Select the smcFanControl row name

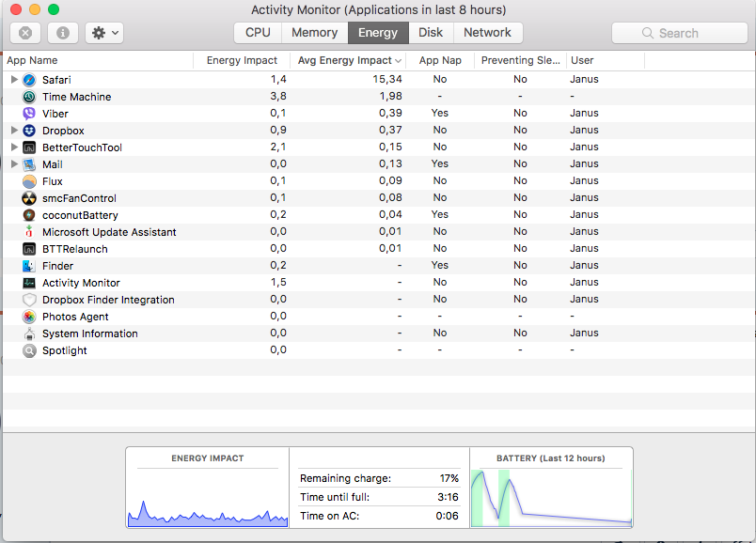coord(79,198)
